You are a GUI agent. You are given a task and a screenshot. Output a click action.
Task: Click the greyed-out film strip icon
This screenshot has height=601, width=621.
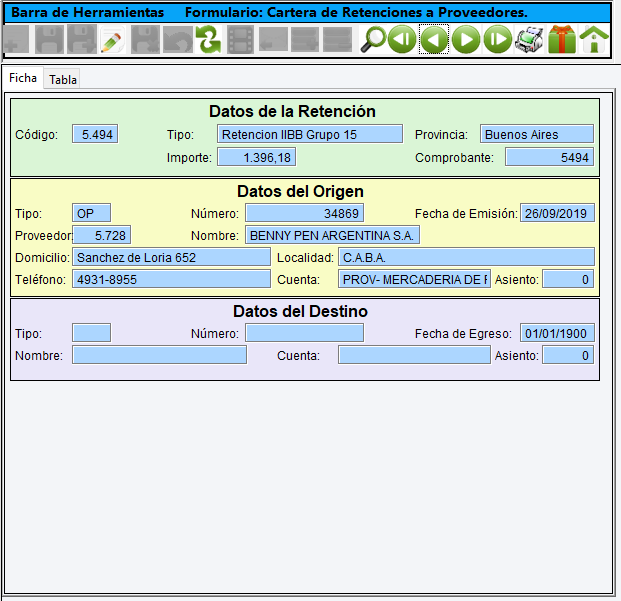[x=240, y=39]
